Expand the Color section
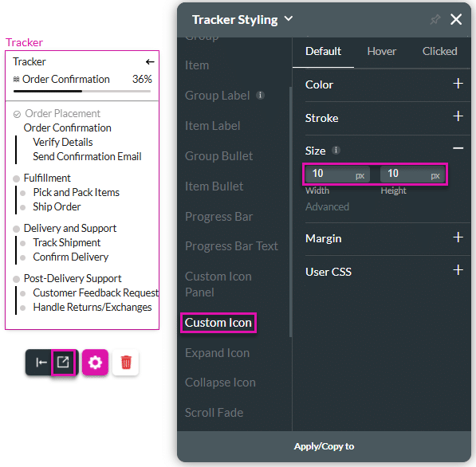Viewport: 476px width, 467px height. 458,84
